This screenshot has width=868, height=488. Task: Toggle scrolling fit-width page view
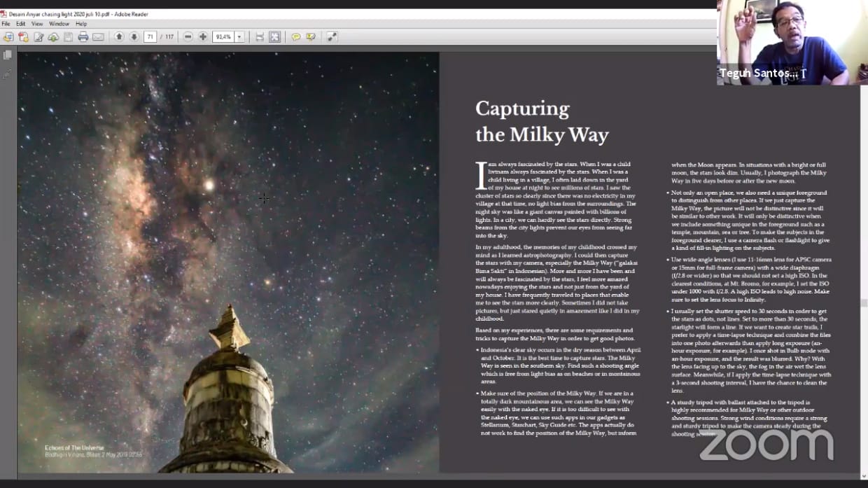pos(260,37)
